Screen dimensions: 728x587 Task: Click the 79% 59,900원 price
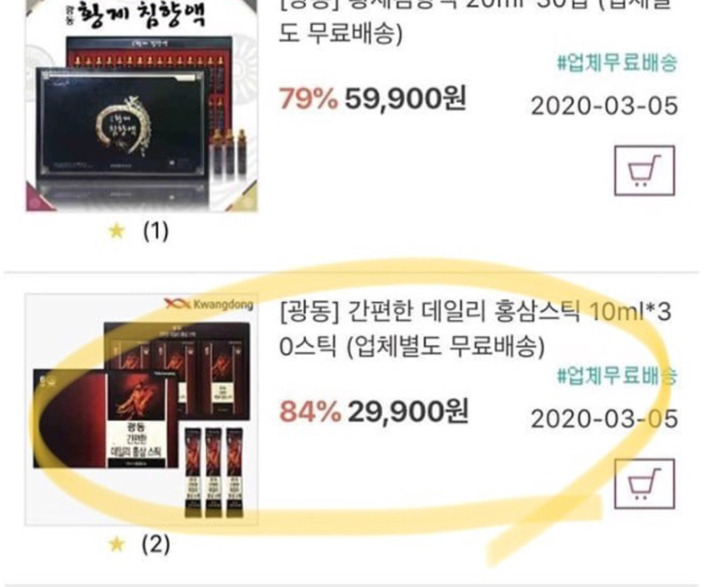coord(372,98)
